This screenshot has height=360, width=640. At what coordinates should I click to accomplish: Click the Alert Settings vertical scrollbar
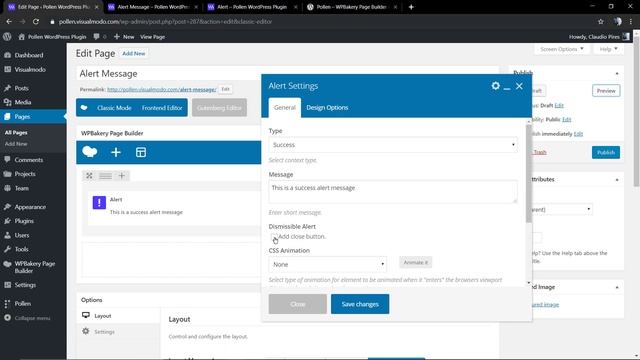pyautogui.click(x=529, y=173)
